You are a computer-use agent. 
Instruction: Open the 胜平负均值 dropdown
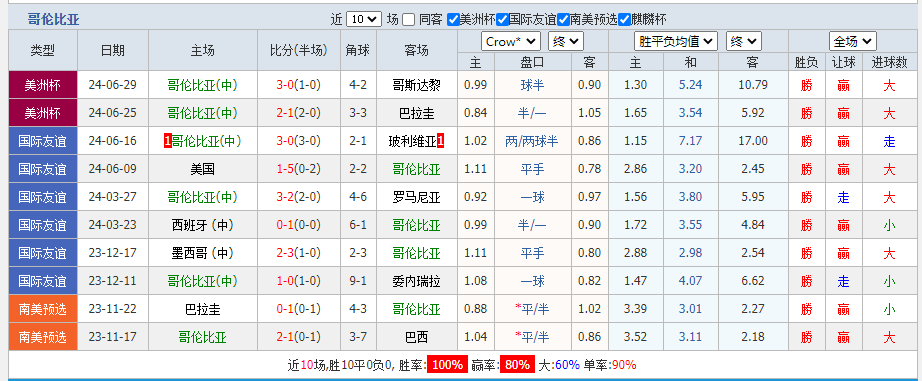point(676,41)
